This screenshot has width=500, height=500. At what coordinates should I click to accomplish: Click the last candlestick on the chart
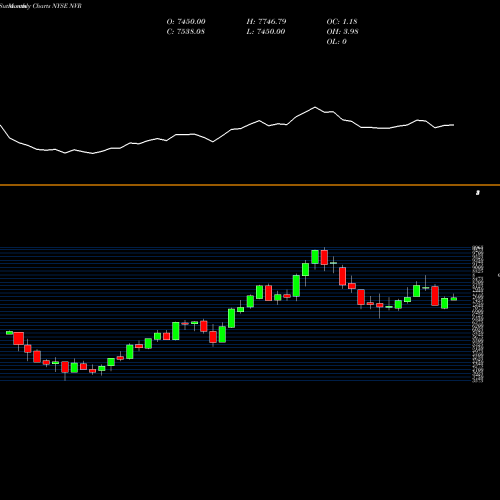[x=454, y=298]
